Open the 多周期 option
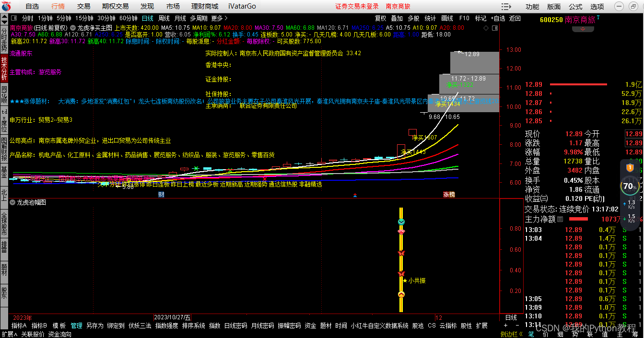Viewport: 644px width, 338px height. 199,18
